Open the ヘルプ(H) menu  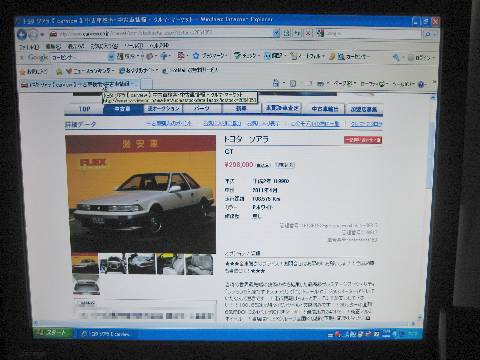point(159,45)
